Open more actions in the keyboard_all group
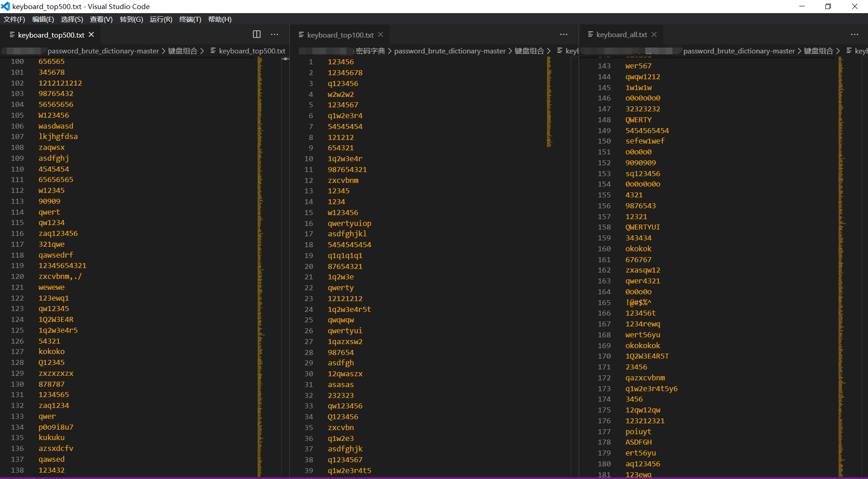Viewport: 868px width, 479px height. click(x=854, y=34)
